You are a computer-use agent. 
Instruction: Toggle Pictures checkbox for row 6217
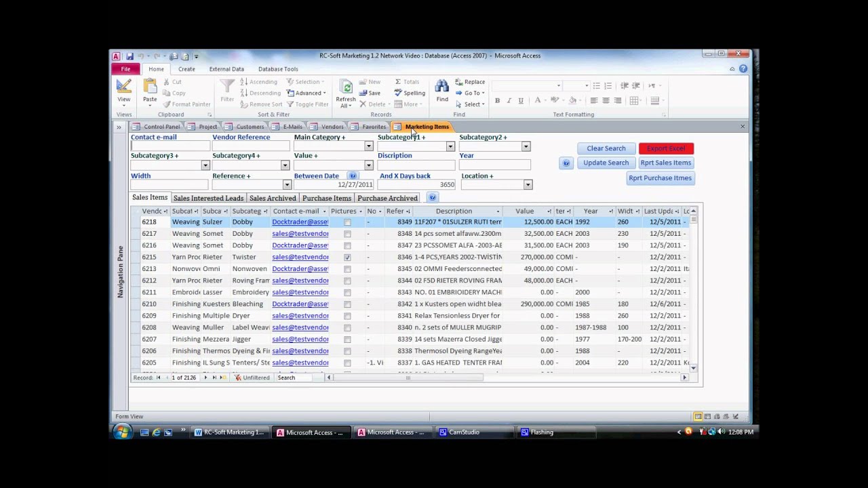coord(347,234)
